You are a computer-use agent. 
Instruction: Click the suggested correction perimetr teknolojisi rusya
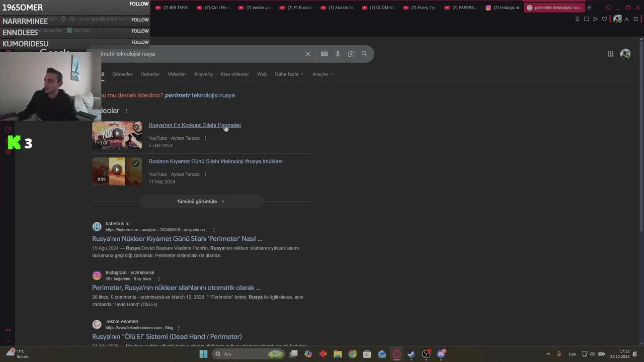(200, 95)
